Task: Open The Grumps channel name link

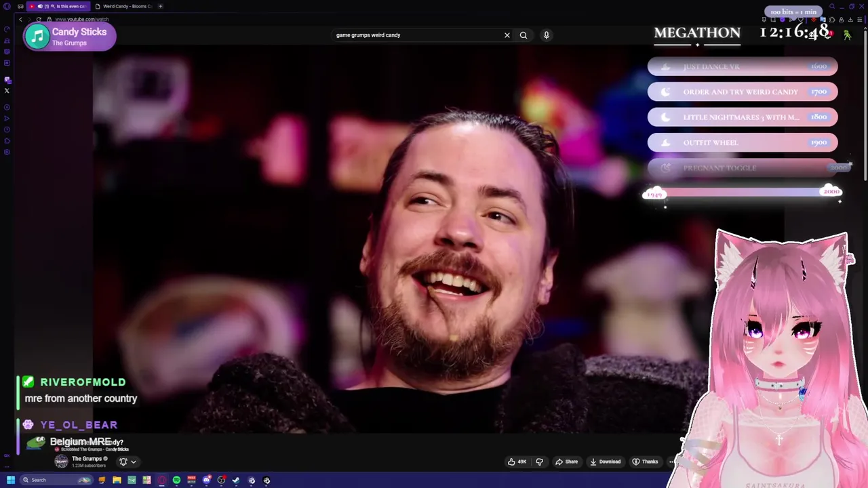Action: [x=87, y=459]
